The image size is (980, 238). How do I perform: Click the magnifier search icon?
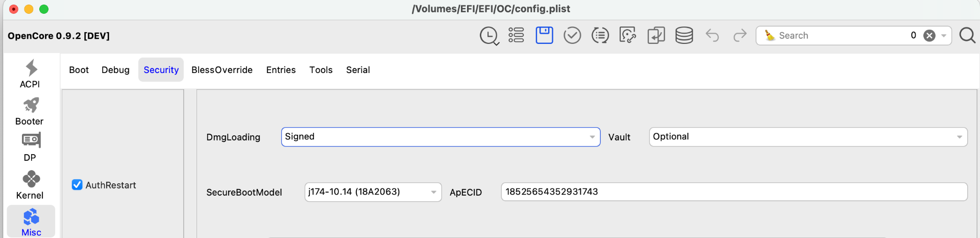tap(967, 35)
